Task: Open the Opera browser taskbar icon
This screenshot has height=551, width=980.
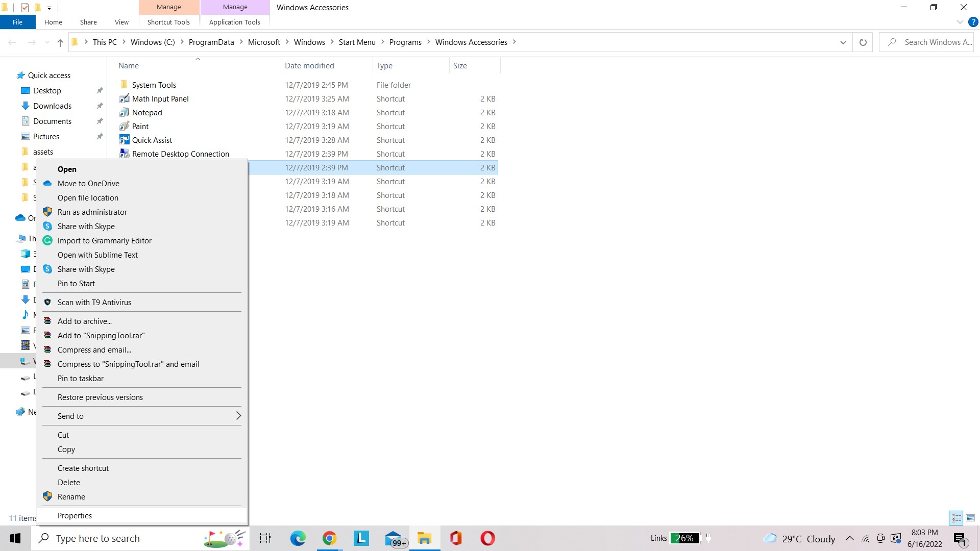Action: [x=487, y=538]
